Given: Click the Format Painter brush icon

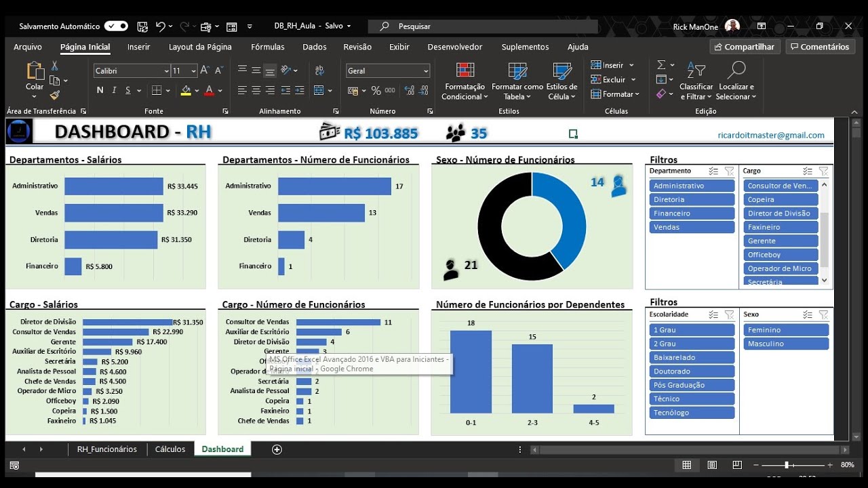Looking at the screenshot, I should 55,95.
